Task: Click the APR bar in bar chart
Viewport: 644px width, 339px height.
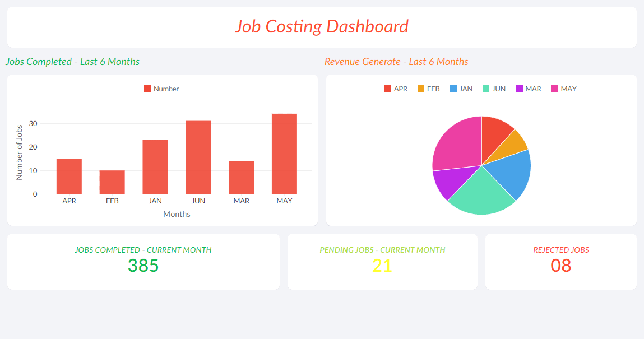Action: point(69,177)
